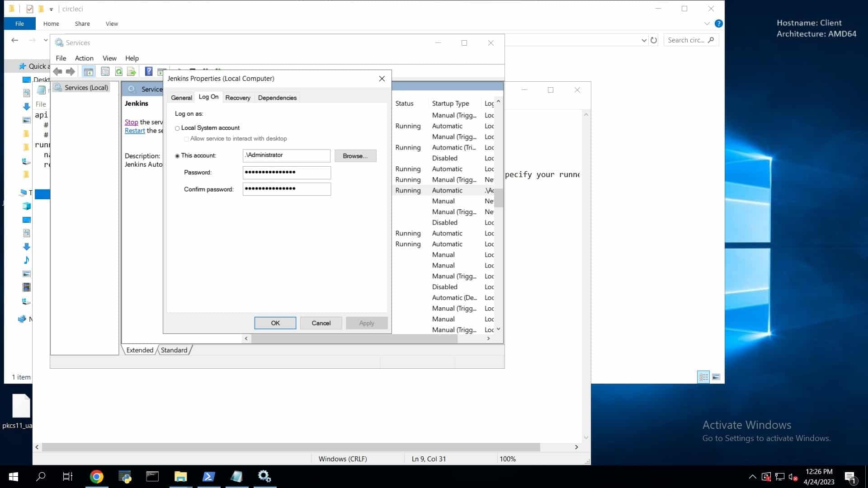Select the Local System account radio button
868x488 pixels.
pos(177,128)
